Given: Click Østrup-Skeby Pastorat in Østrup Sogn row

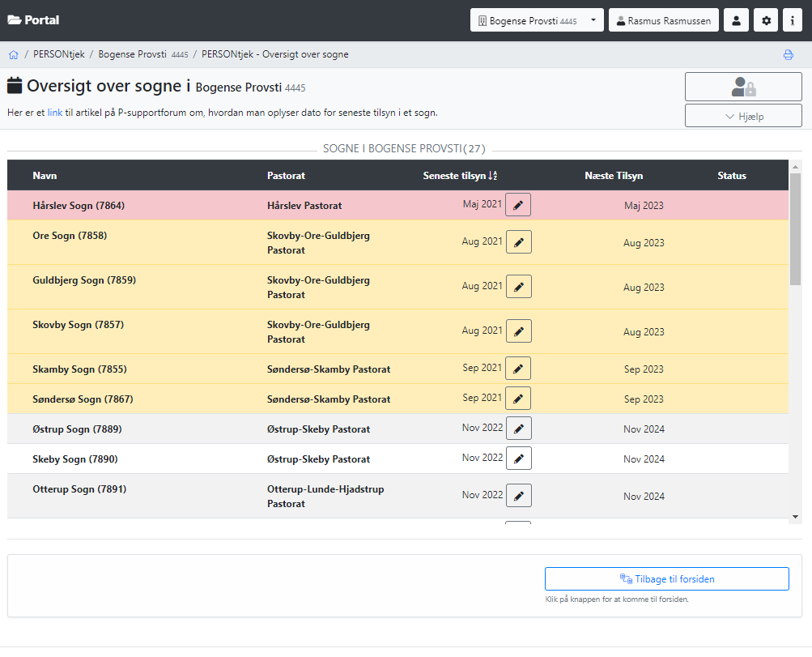Looking at the screenshot, I should click(318, 429).
